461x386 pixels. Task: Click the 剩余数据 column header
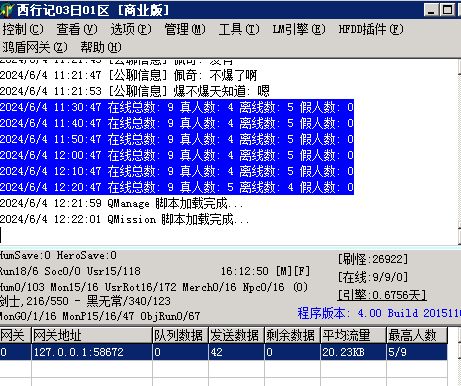click(292, 335)
